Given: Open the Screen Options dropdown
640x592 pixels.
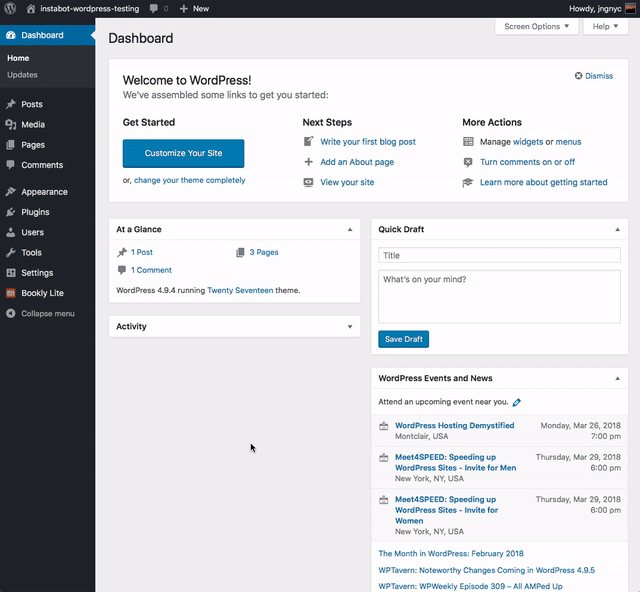Looking at the screenshot, I should pos(536,27).
